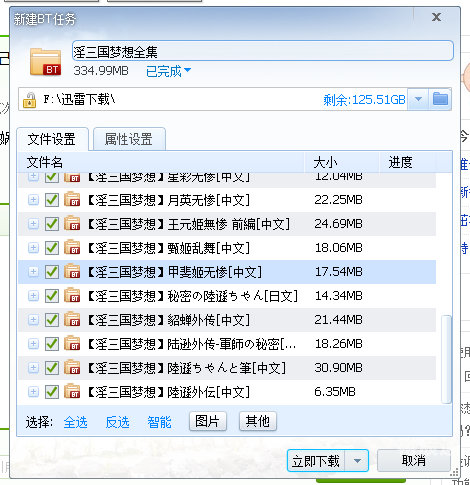
Task: Click BT folder icon of the 30.90MB row
Action: (72, 367)
